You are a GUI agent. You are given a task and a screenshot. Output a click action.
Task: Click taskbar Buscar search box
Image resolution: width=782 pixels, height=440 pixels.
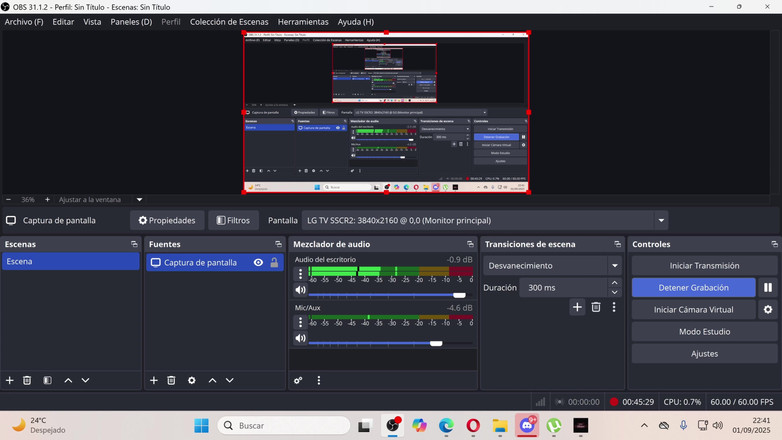click(x=284, y=426)
